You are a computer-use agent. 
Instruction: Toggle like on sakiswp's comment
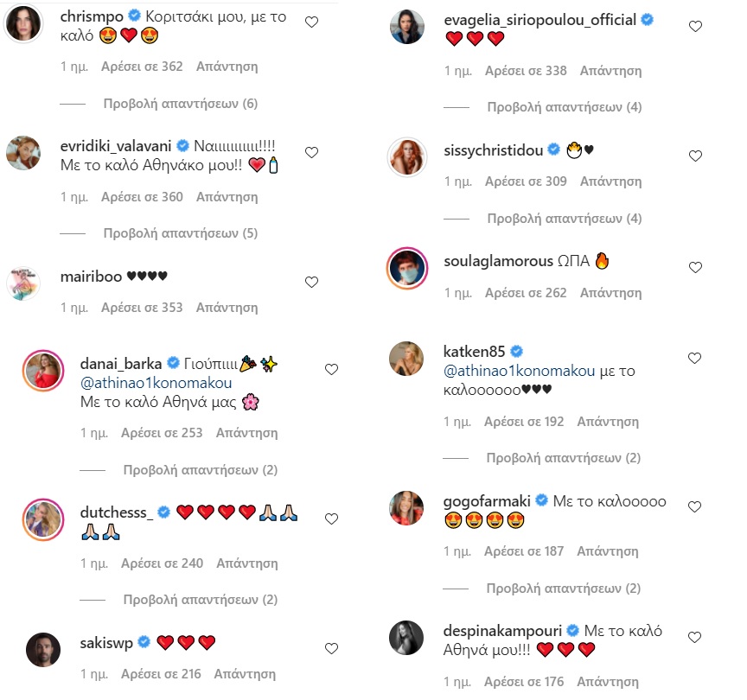point(332,648)
